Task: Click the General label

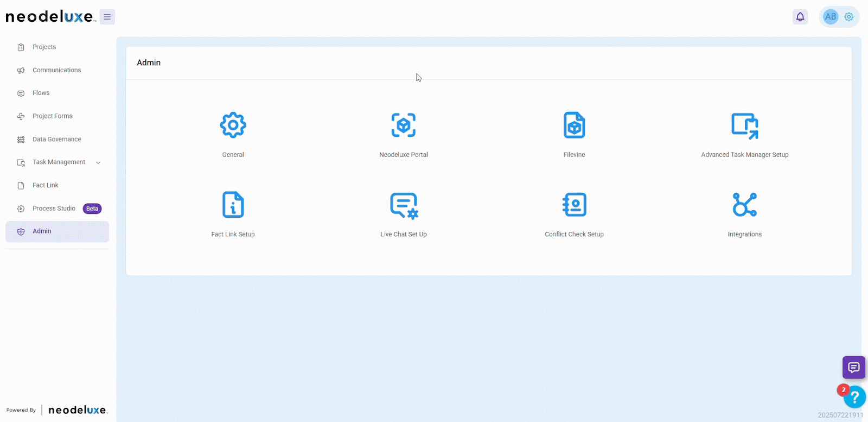Action: pyautogui.click(x=233, y=155)
